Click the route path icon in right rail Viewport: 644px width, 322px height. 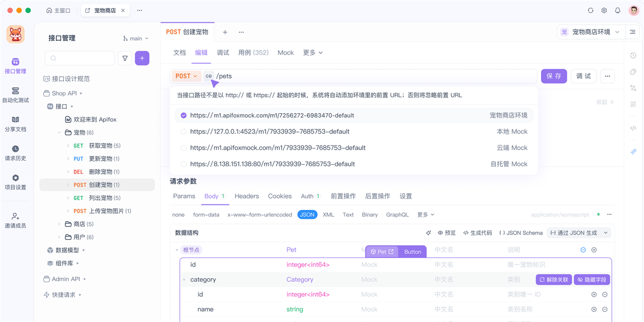coord(633,87)
